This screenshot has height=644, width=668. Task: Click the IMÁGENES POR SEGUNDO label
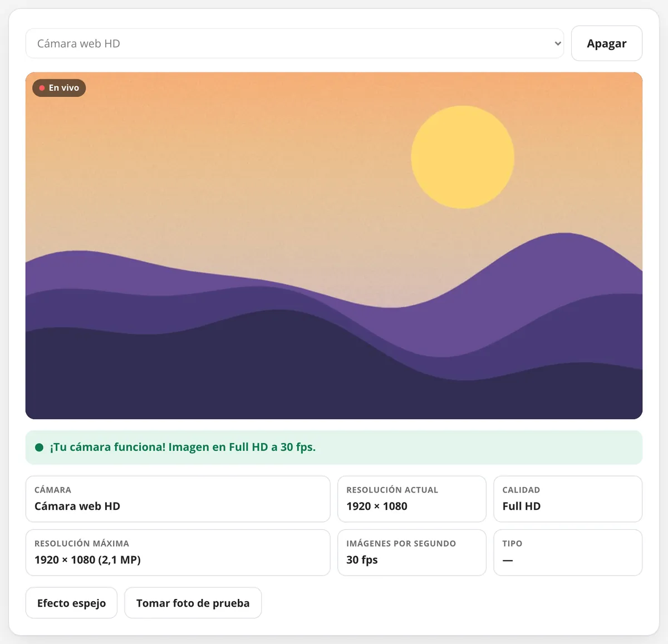click(x=401, y=543)
